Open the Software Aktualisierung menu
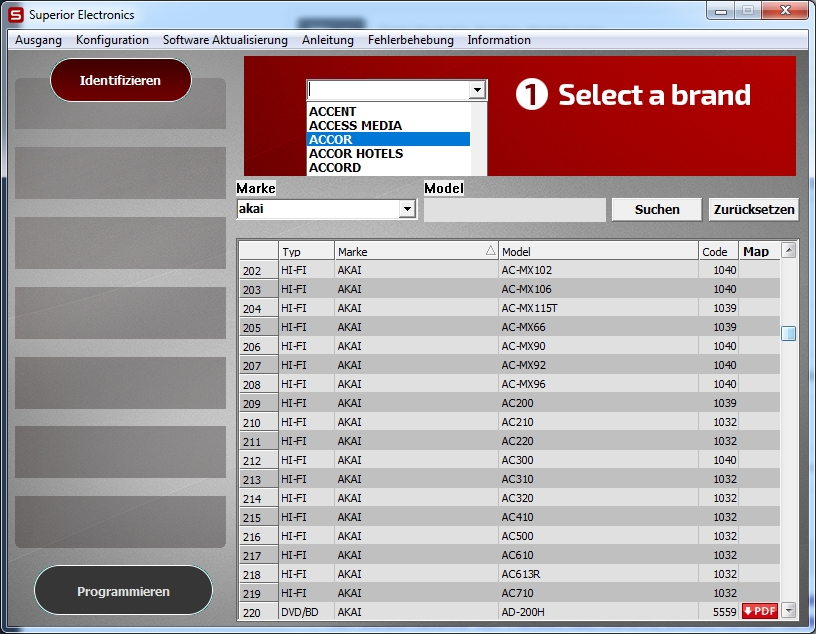The height and width of the screenshot is (634, 816). coord(225,40)
